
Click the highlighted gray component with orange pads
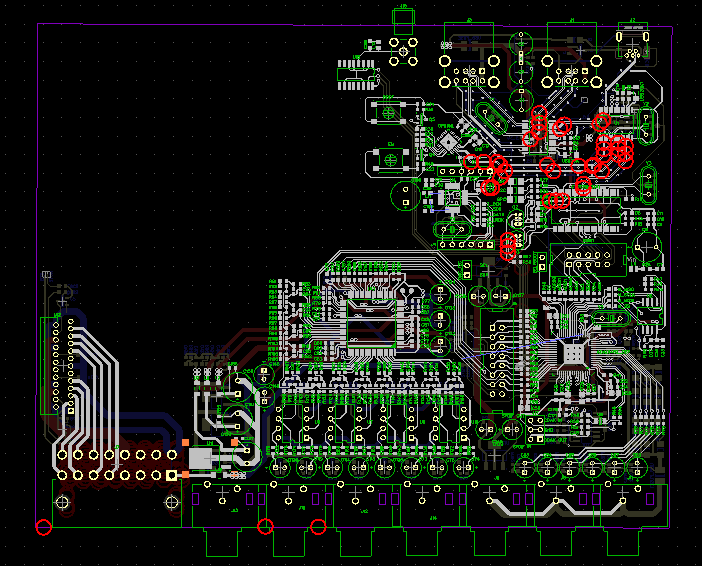pyautogui.click(x=203, y=458)
